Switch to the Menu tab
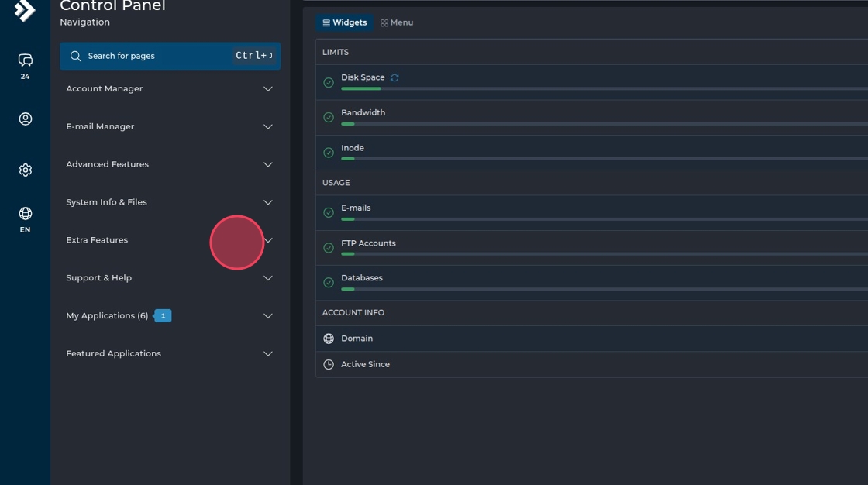This screenshot has width=868, height=485. tap(397, 23)
